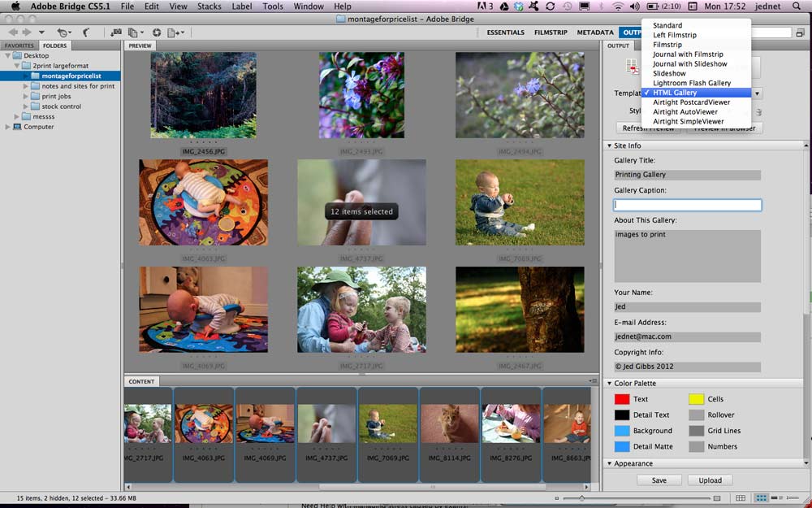The width and height of the screenshot is (812, 508).
Task: Switch to the Favorites tab
Action: [x=19, y=46]
